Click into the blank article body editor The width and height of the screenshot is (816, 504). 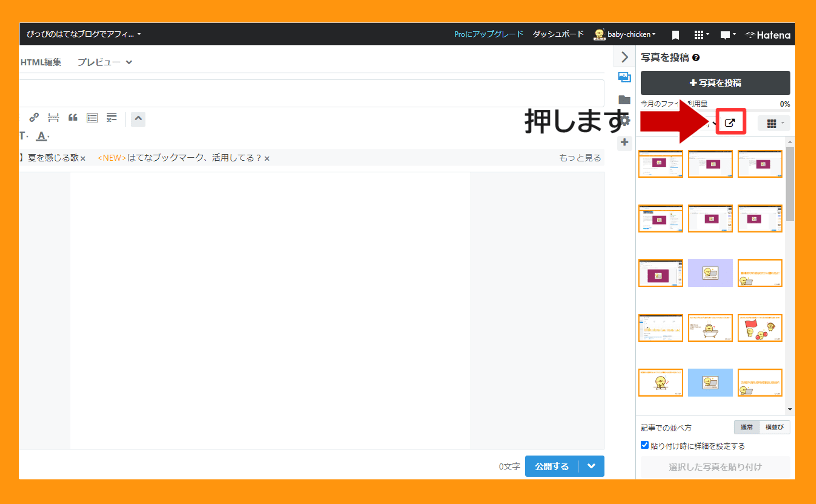(x=270, y=310)
